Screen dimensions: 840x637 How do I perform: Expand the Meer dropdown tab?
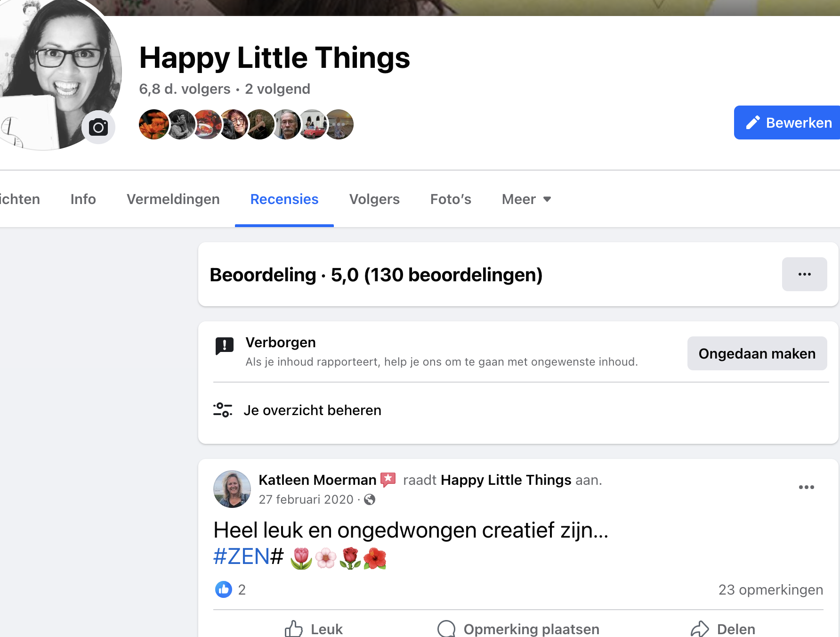point(526,199)
